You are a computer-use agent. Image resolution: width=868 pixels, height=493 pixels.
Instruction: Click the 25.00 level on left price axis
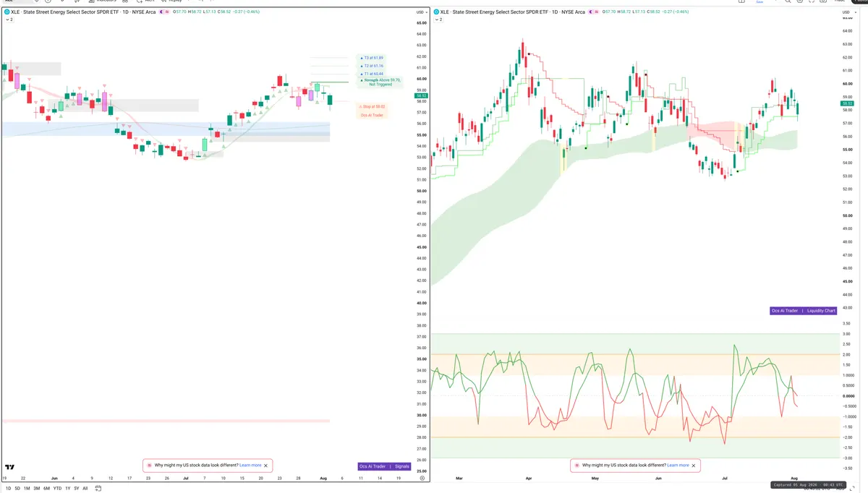click(x=421, y=471)
